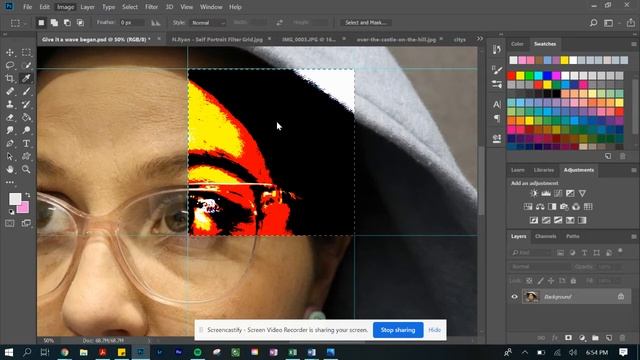This screenshot has width=640, height=360.
Task: Click Stop sharing button
Action: point(398,330)
